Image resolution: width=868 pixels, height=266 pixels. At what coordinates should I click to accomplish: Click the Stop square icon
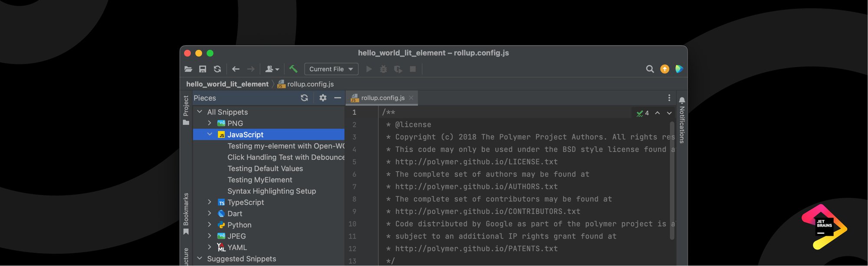coord(413,69)
